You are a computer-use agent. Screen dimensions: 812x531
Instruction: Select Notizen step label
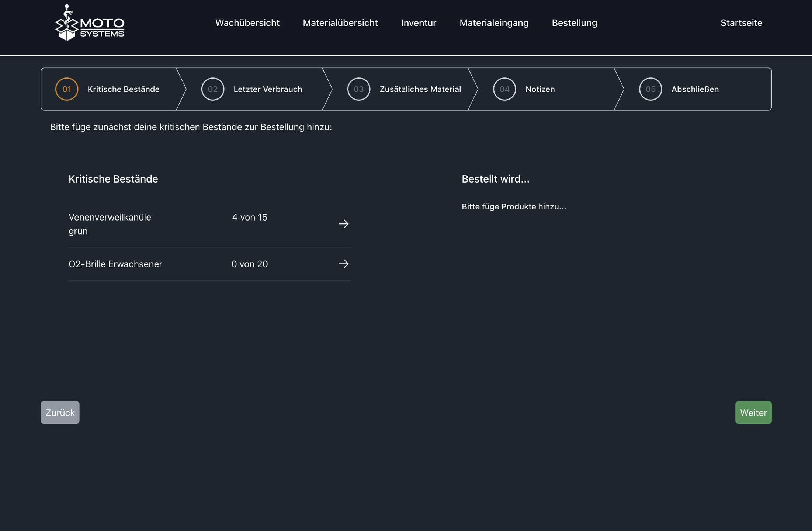coord(540,89)
